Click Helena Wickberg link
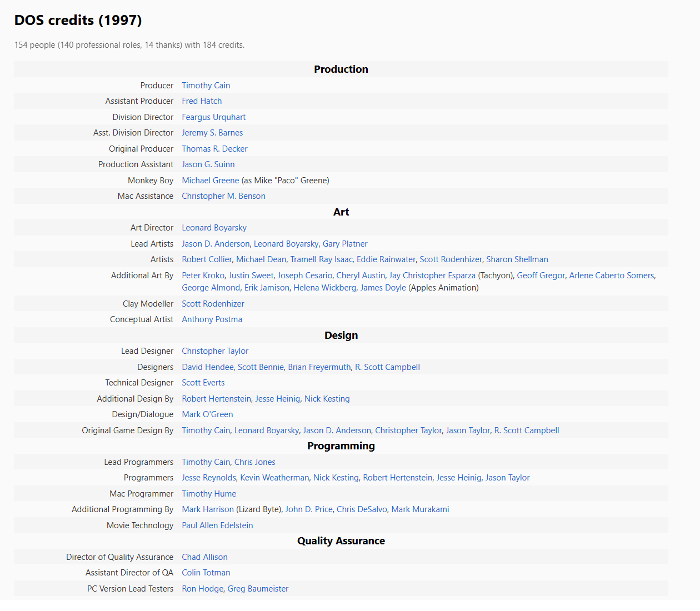The image size is (700, 611). tap(324, 288)
